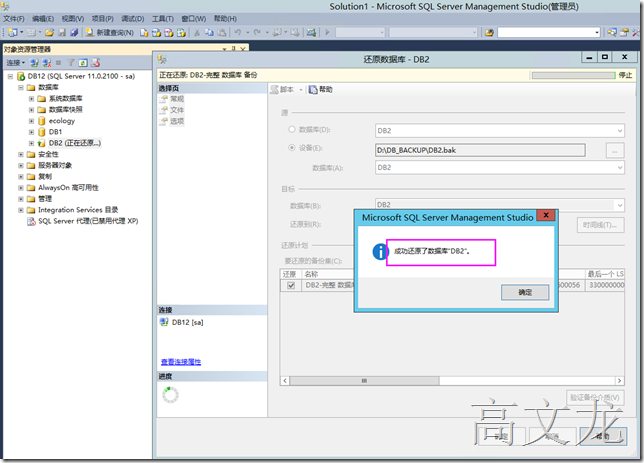Select the 数据库(D) source radio button
Screen dimensions: 644x463
pyautogui.click(x=292, y=129)
